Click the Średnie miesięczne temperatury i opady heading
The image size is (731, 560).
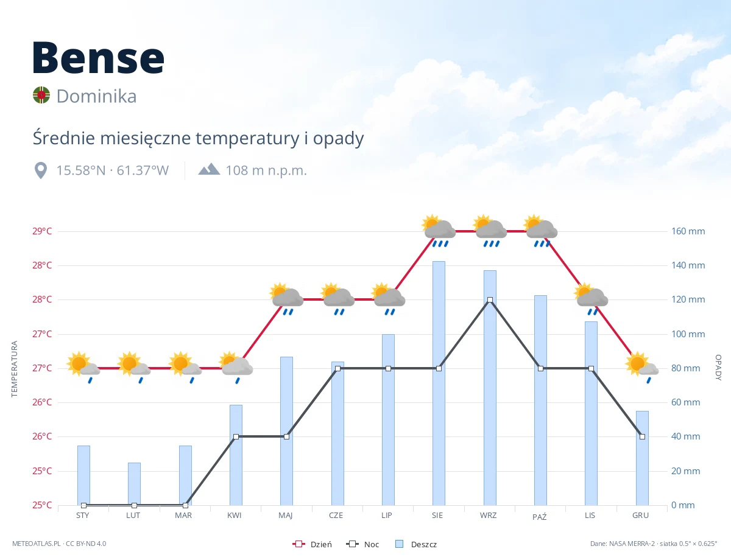click(198, 138)
